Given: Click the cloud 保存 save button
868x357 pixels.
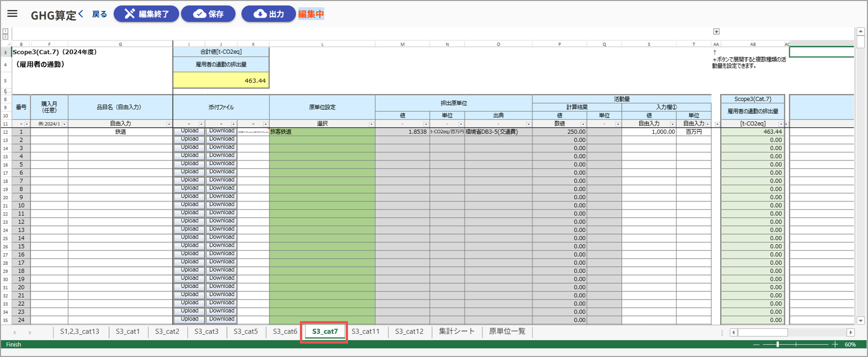Looking at the screenshot, I should [x=208, y=14].
